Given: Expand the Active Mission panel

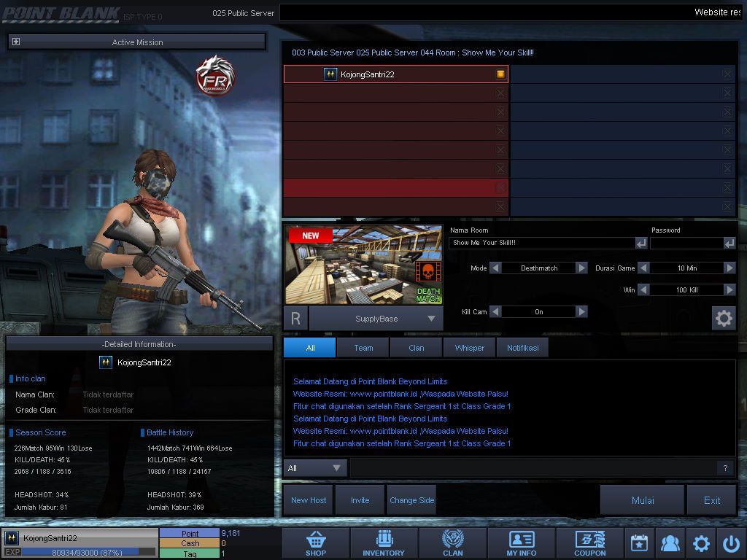Looking at the screenshot, I should [16, 42].
